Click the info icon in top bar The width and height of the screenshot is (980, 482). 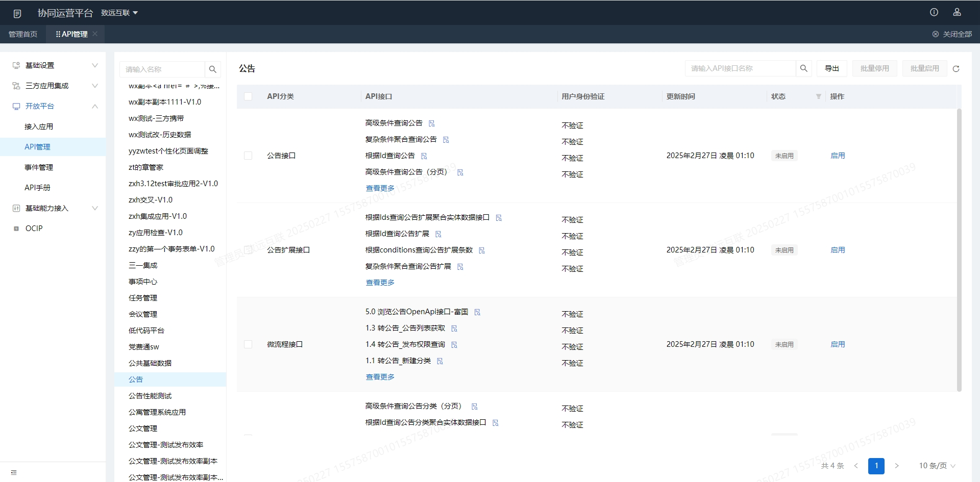pos(934,12)
